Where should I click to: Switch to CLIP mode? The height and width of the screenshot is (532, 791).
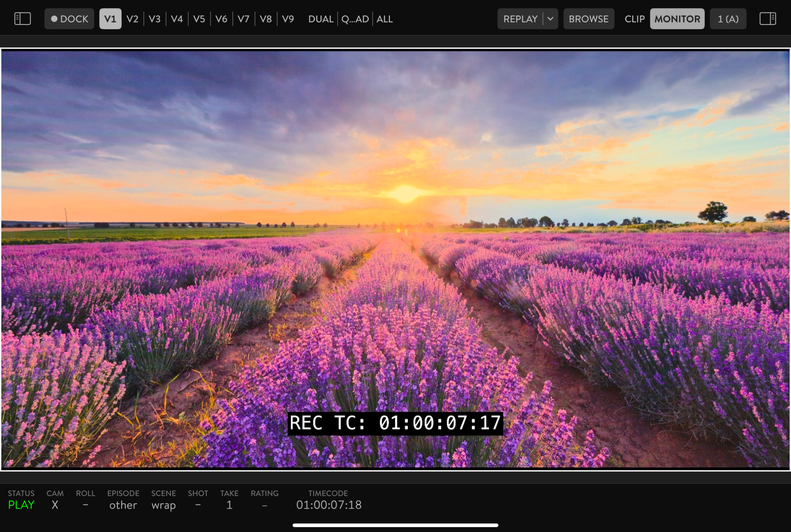634,19
